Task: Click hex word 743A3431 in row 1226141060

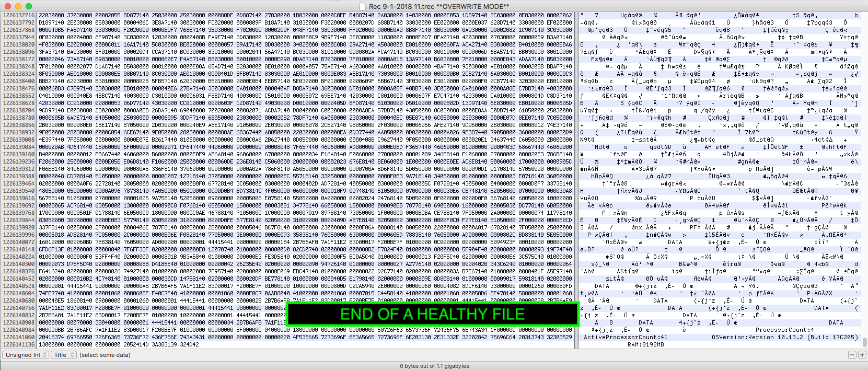Action: click(x=192, y=337)
